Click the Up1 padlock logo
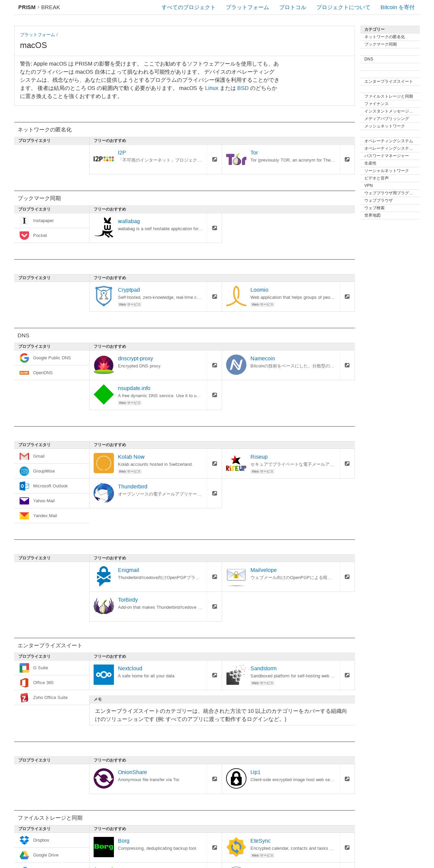This screenshot has width=434, height=868. click(236, 778)
